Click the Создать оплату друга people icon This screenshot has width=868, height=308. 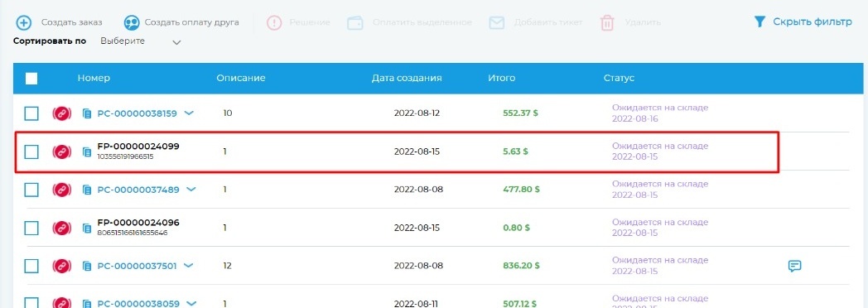132,22
